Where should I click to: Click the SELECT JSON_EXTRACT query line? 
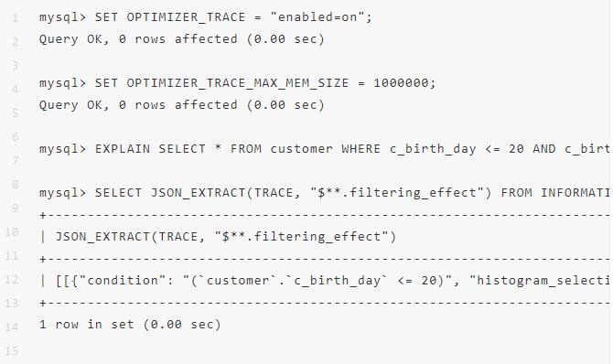point(325,193)
